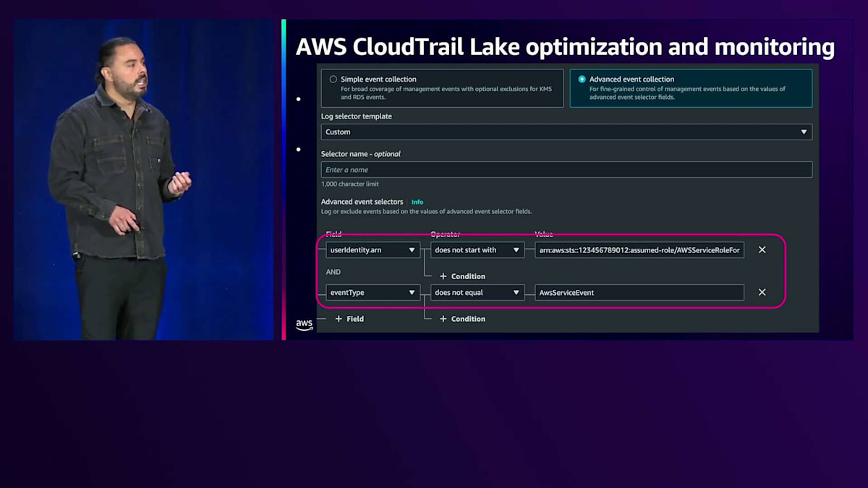Remove the eventType selector row

(762, 292)
